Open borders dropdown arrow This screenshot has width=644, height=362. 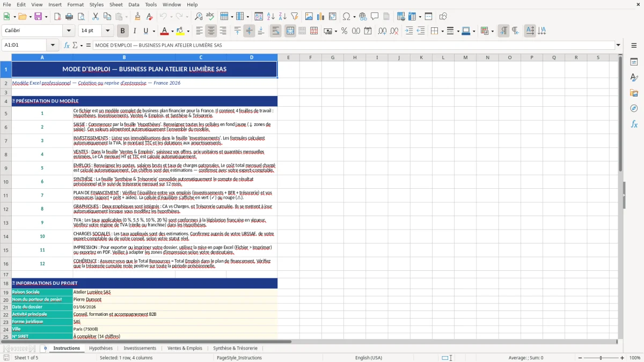click(441, 31)
